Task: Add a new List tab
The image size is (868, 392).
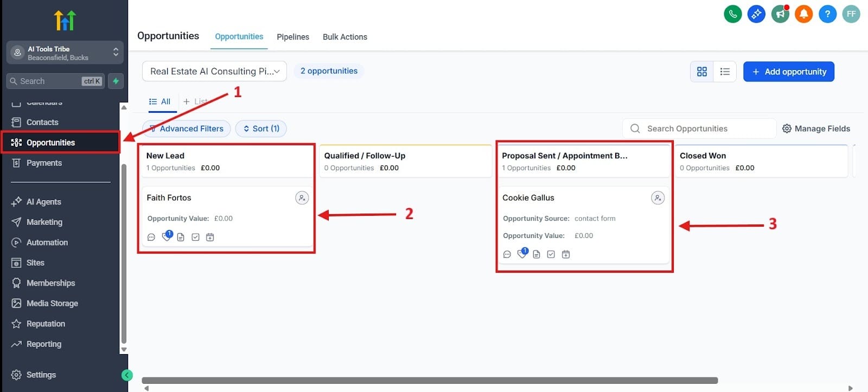Action: pyautogui.click(x=195, y=102)
